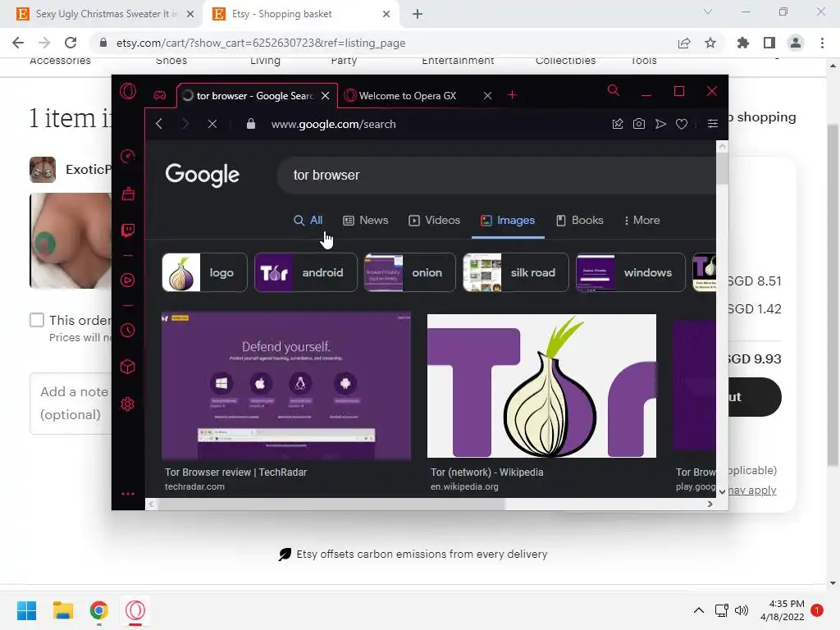Click Opera address bar www.google.com/search
The width and height of the screenshot is (840, 630).
pos(333,125)
